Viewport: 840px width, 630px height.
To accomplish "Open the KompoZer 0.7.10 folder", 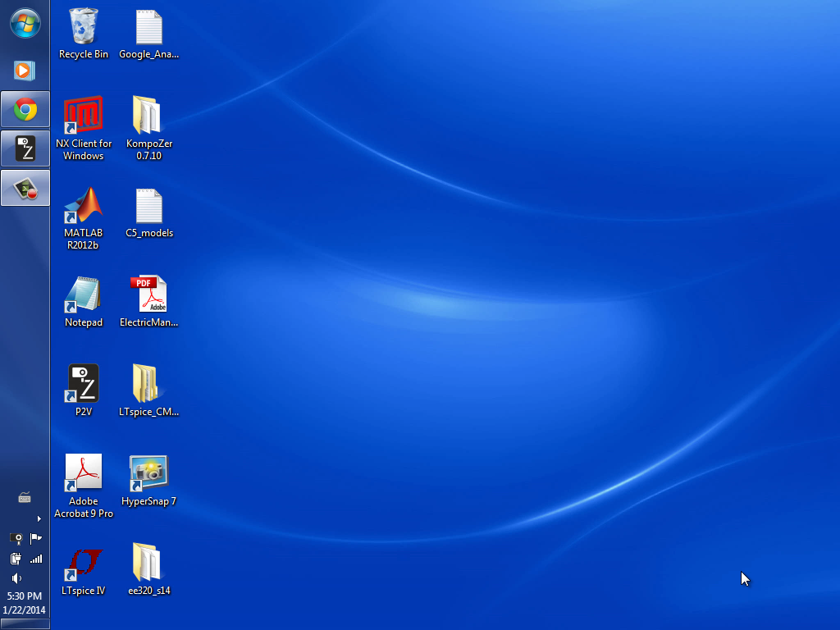I will [x=149, y=128].
